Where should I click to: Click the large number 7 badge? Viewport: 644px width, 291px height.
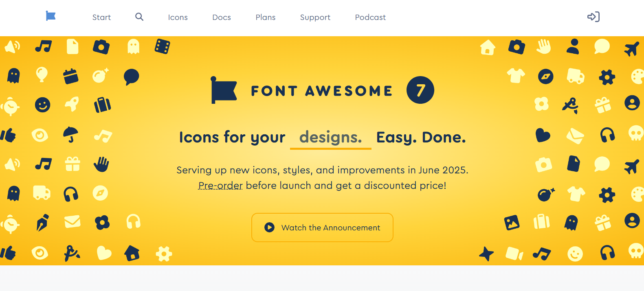pyautogui.click(x=420, y=90)
